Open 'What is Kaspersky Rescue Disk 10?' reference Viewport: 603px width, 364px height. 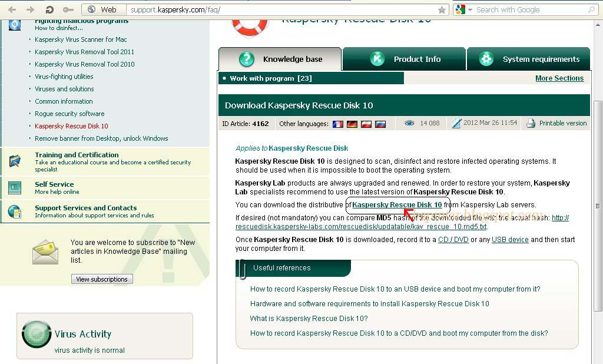tap(309, 318)
